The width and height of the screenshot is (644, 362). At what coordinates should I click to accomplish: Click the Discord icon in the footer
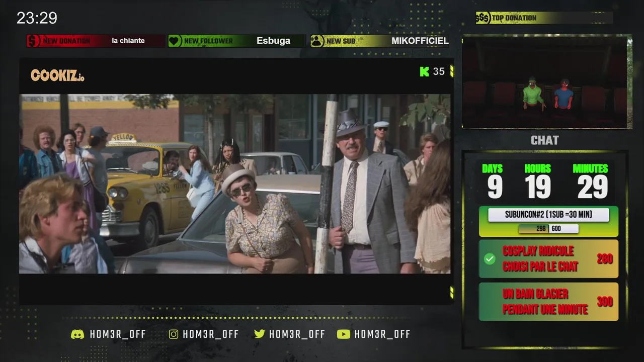click(x=77, y=334)
